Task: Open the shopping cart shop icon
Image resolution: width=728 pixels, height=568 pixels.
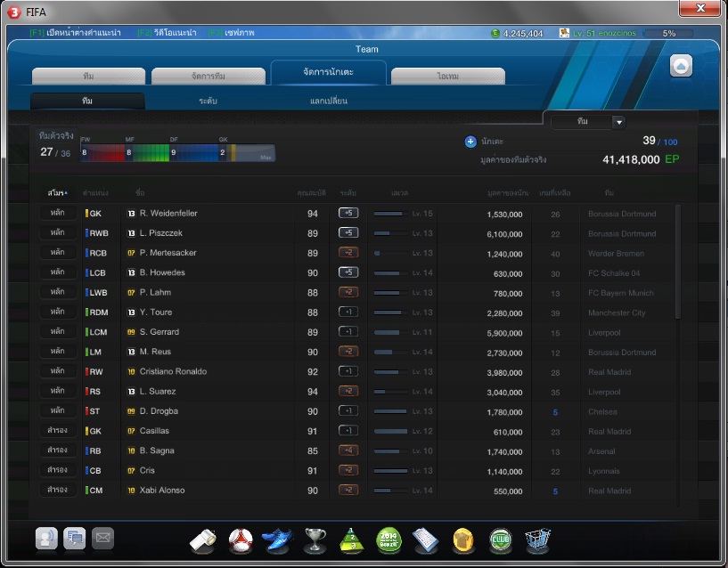Action: 537,540
